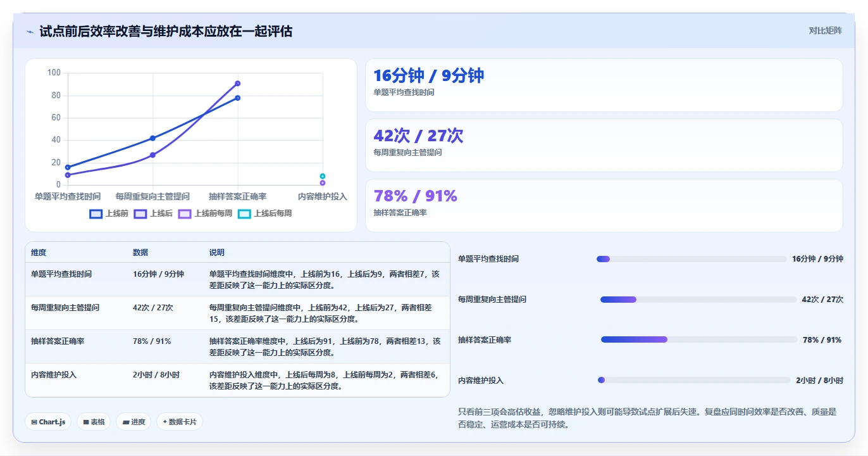Toggle the 上线前每周 legend series

[x=205, y=214]
